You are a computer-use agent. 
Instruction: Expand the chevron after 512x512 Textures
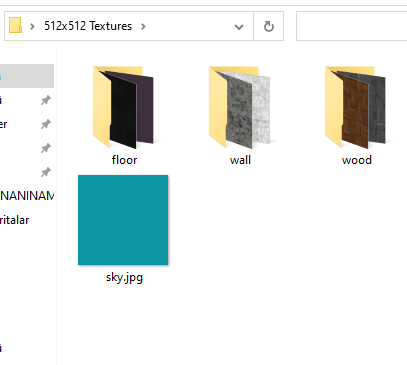point(143,26)
